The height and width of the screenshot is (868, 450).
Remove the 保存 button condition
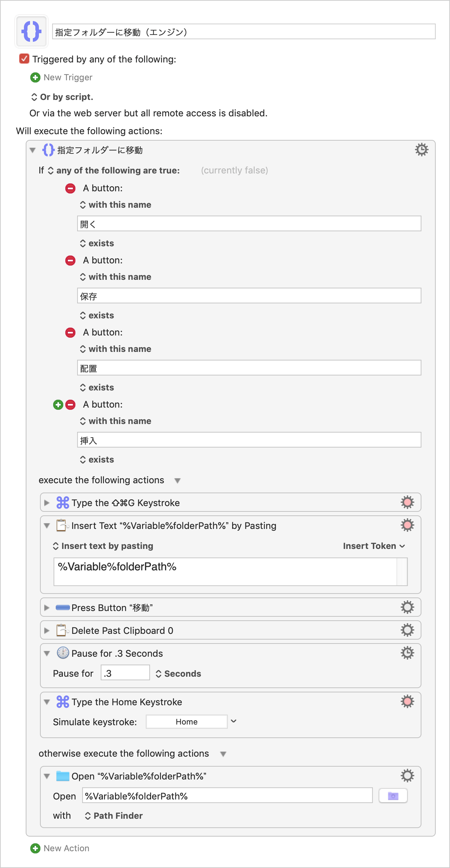pos(70,260)
